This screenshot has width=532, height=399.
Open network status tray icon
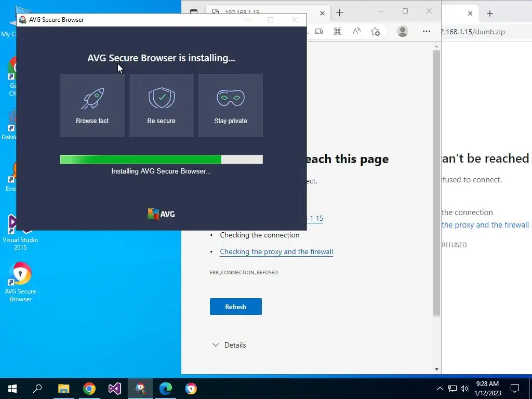point(453,389)
